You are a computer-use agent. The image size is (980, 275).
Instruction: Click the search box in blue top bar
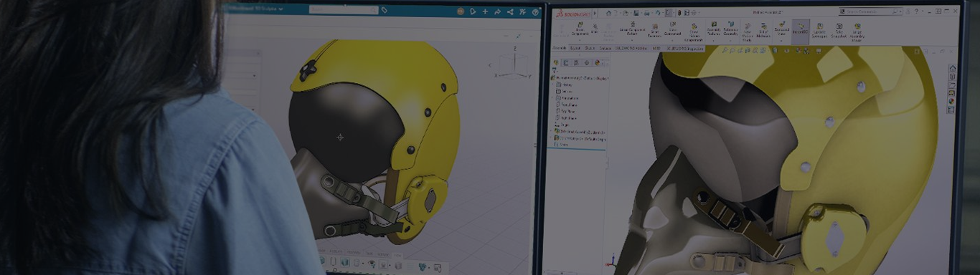pos(344,10)
